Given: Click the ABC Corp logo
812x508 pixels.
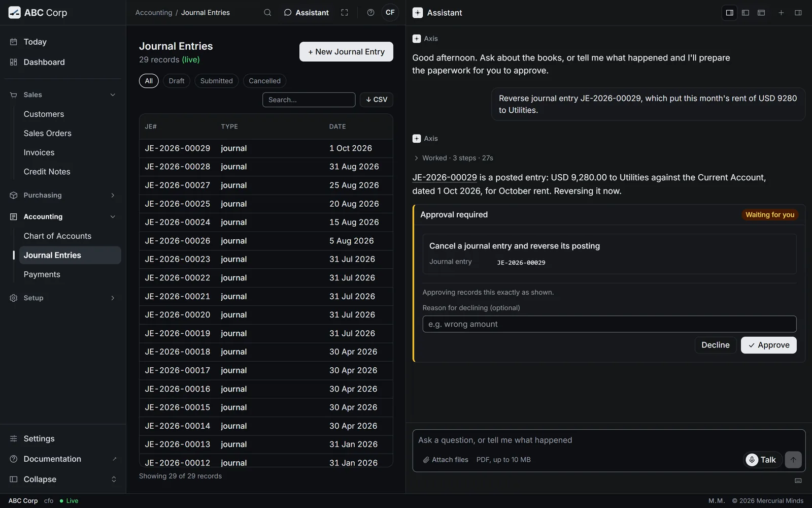Looking at the screenshot, I should (38, 13).
